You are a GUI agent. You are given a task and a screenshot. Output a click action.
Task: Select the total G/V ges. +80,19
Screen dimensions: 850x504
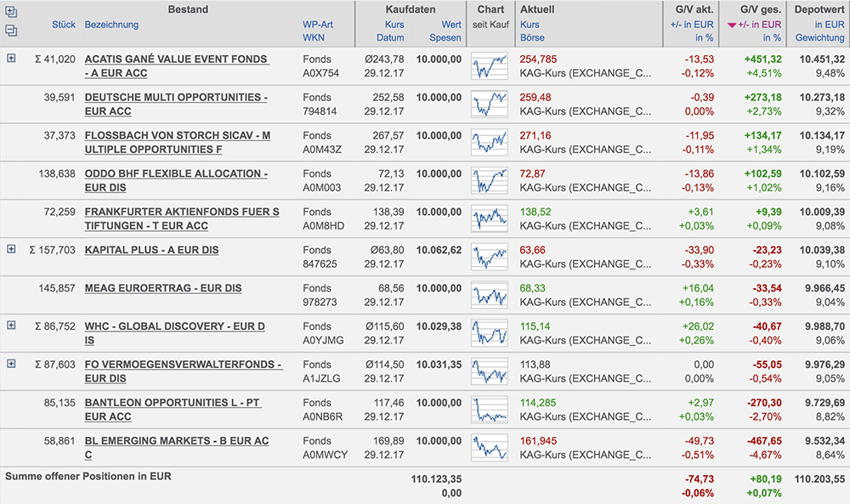coord(766,479)
